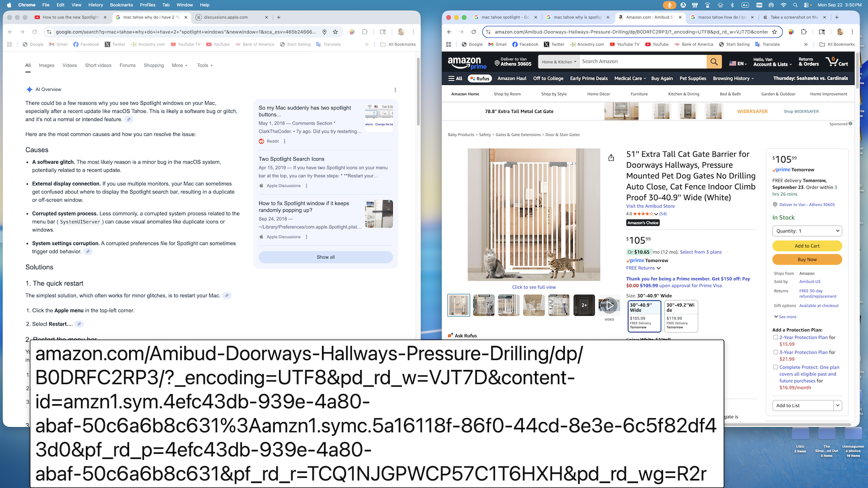Image resolution: width=868 pixels, height=488 pixels.
Task: Go back in the Google search window
Action: [11, 32]
